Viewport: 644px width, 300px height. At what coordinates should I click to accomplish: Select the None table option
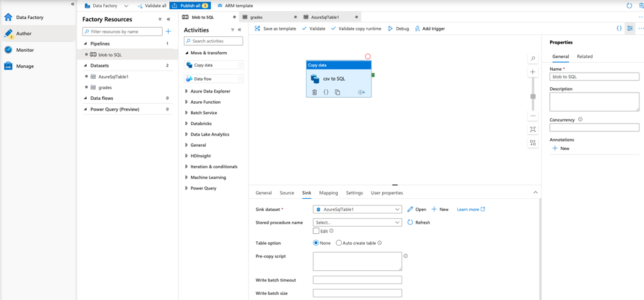click(316, 243)
